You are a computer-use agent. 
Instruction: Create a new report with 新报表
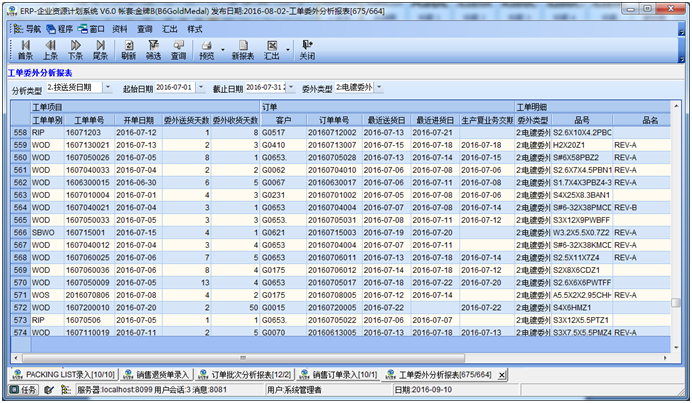(x=243, y=50)
